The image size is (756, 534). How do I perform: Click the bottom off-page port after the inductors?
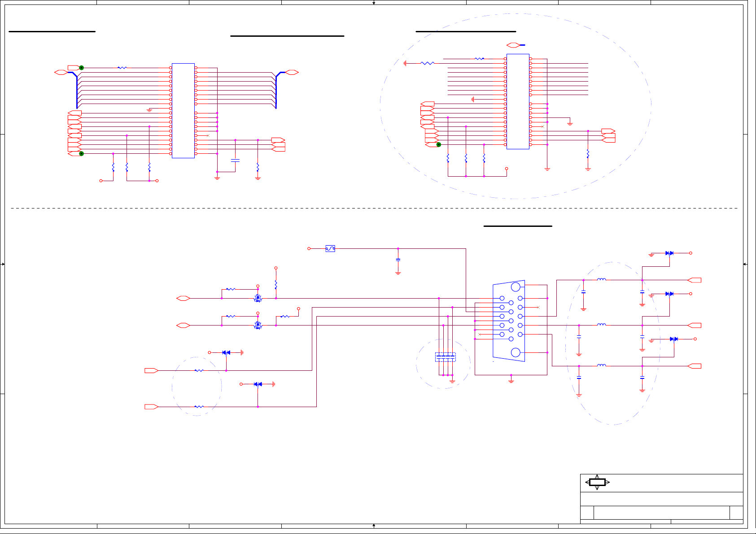point(695,366)
